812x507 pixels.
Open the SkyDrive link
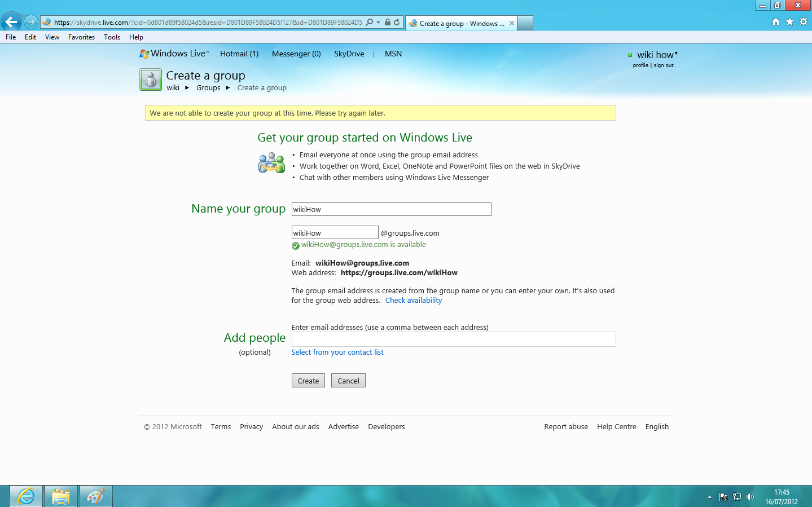(x=349, y=54)
